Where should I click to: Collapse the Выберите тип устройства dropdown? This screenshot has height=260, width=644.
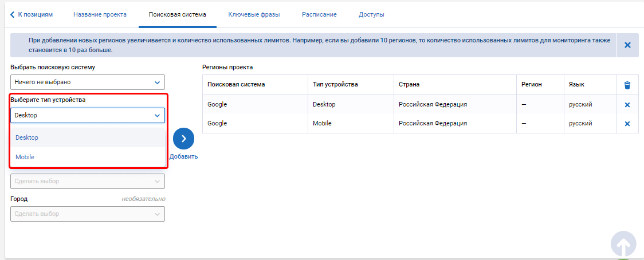88,116
